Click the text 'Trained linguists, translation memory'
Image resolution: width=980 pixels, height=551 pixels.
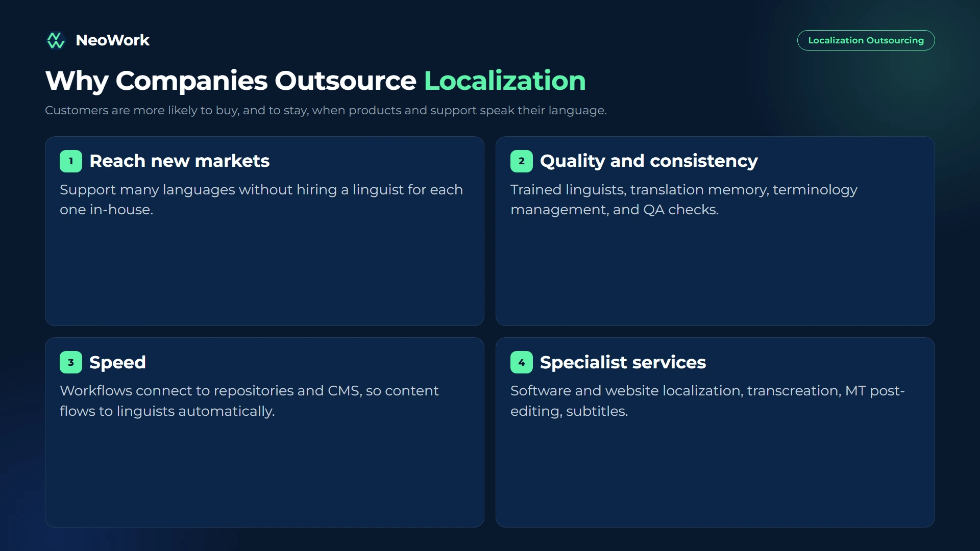click(x=639, y=190)
